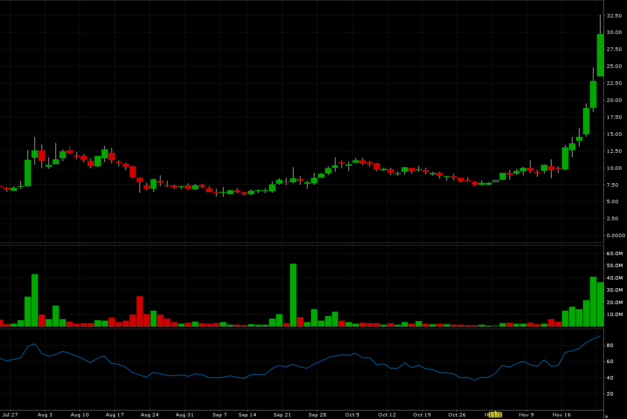
Task: Click the 80 label on oscillator axis
Action: tap(610, 345)
